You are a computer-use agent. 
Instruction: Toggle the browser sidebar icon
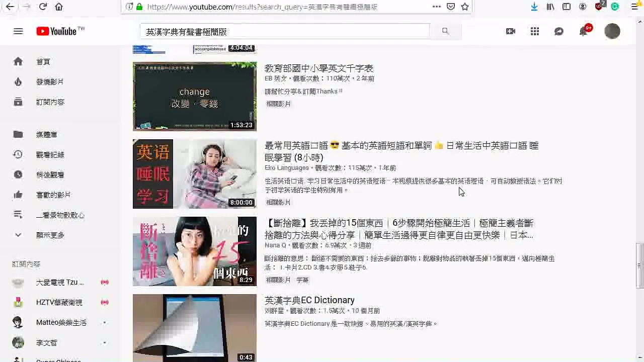coord(567,7)
